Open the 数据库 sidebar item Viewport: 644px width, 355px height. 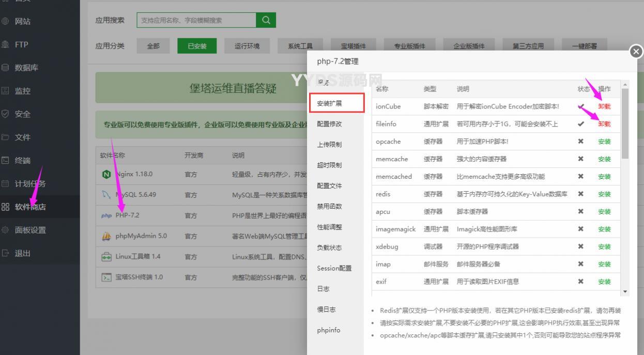pyautogui.click(x=26, y=67)
